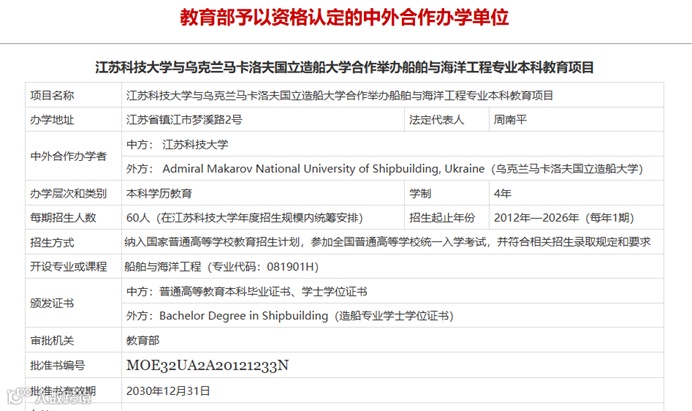Screen dimensions: 692x411
Task: Select the 开设专业或课程 label cell
Action: pos(73,267)
